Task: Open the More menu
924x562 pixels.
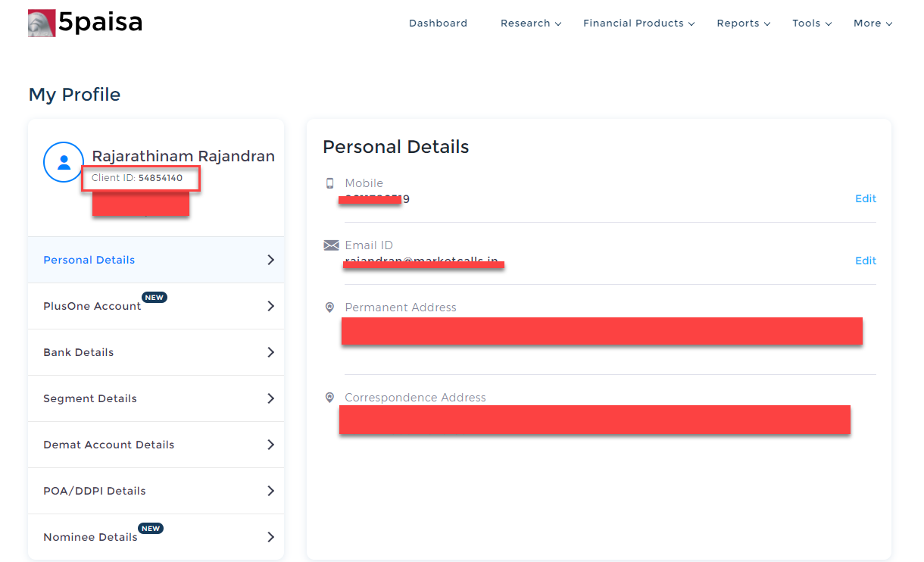Action: click(x=872, y=23)
